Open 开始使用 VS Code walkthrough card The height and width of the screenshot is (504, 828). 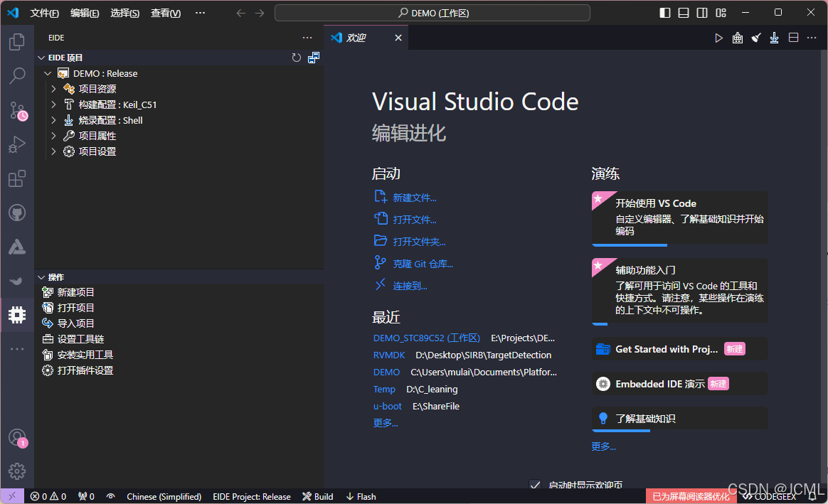click(x=679, y=218)
